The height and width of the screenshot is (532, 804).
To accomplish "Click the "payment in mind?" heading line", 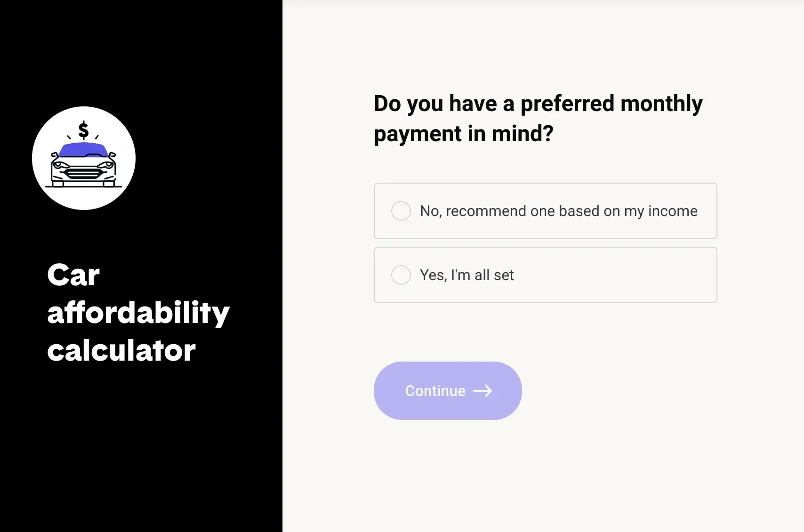I will 464,134.
